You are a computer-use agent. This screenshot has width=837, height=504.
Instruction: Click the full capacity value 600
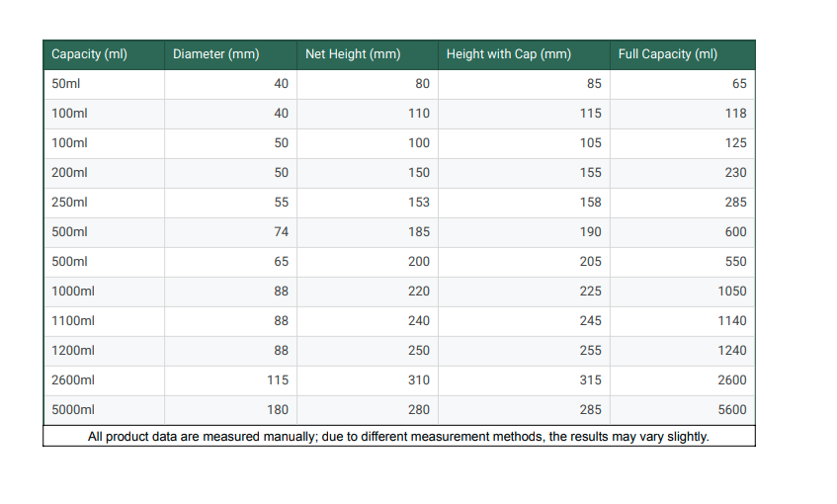tap(735, 232)
